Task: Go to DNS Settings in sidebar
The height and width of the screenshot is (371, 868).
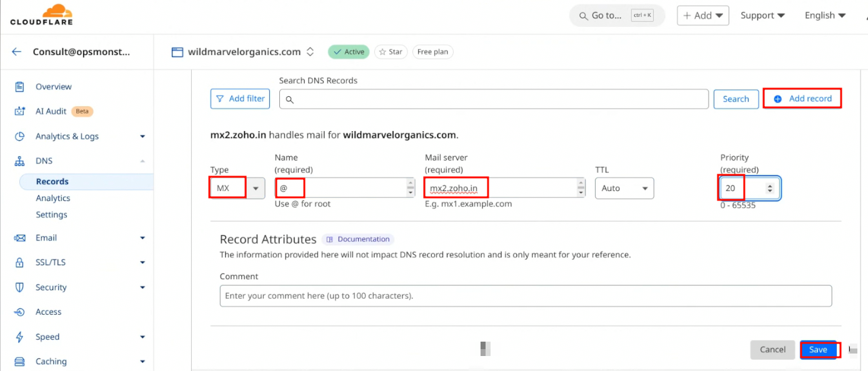Action: (51, 214)
